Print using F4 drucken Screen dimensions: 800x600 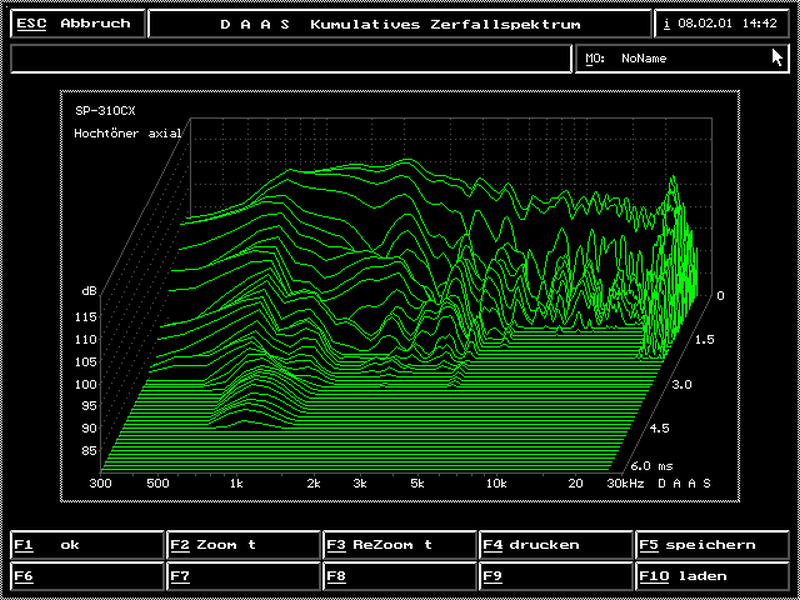point(556,545)
